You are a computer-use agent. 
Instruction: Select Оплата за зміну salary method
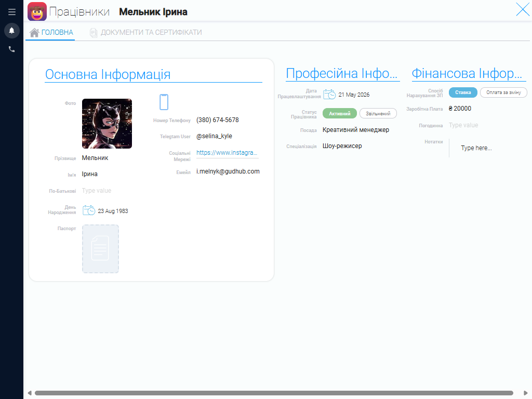503,92
